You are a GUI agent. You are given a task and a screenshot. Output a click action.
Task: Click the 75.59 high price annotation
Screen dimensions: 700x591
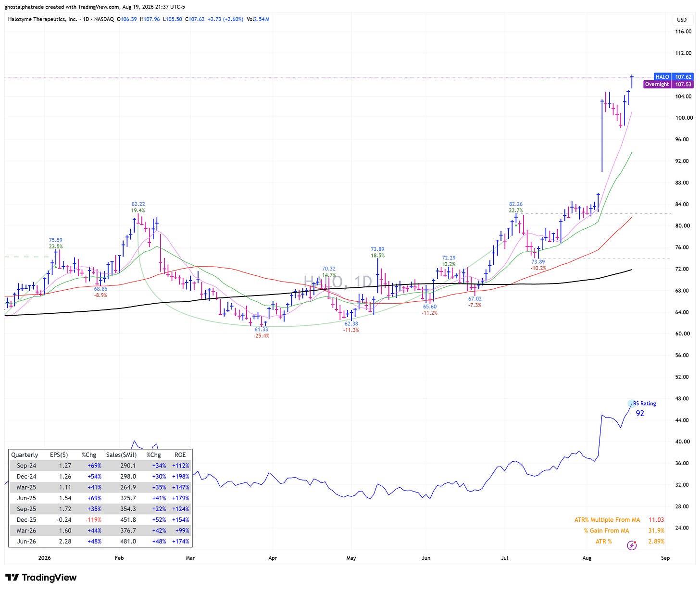pyautogui.click(x=55, y=240)
